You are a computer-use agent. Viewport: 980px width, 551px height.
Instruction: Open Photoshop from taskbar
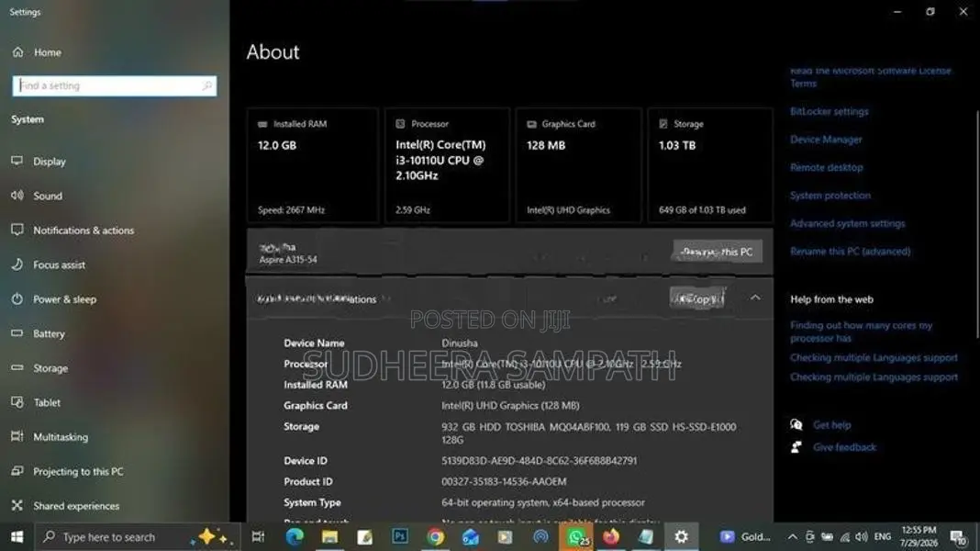pyautogui.click(x=400, y=536)
